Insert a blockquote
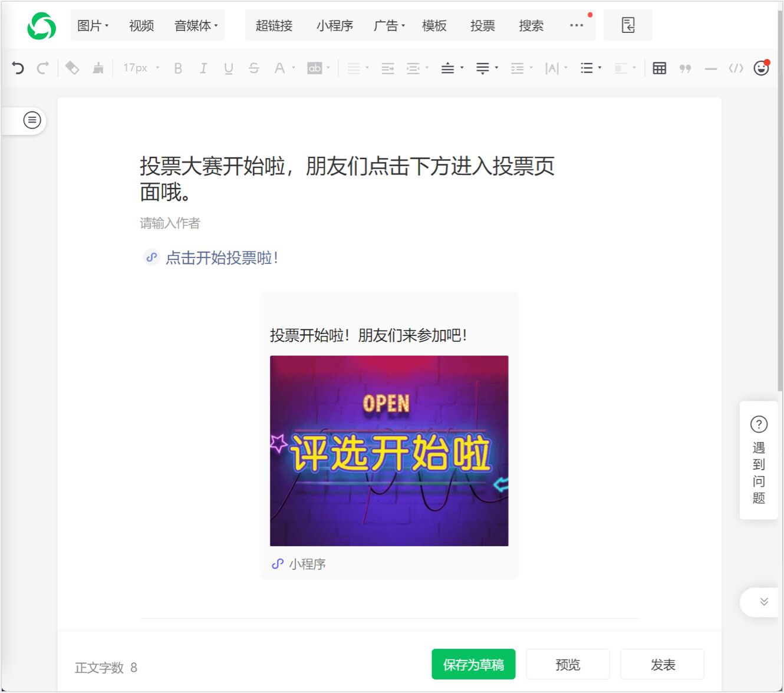784x693 pixels. (x=685, y=68)
